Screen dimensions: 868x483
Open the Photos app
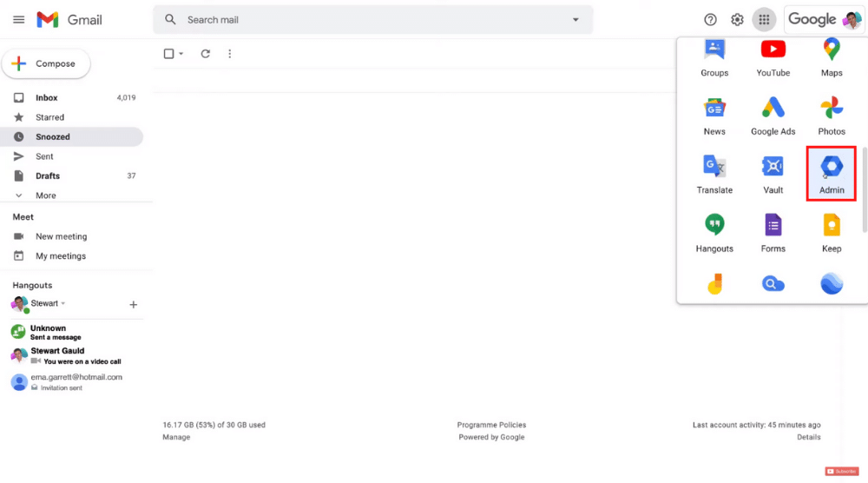coord(832,117)
